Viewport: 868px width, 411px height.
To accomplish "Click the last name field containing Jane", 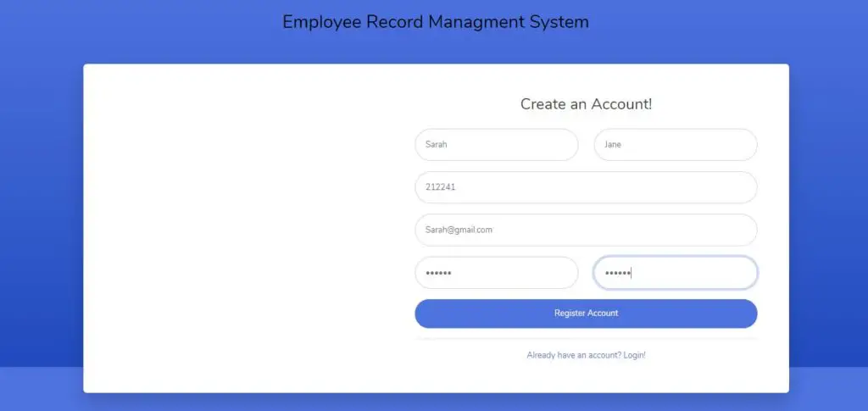I will [x=676, y=144].
